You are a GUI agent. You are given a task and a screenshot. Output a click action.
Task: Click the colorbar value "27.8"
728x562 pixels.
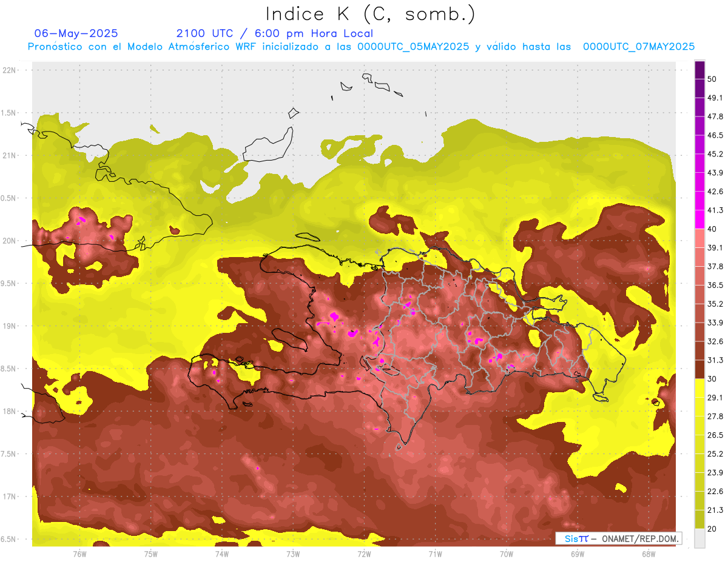tap(715, 416)
